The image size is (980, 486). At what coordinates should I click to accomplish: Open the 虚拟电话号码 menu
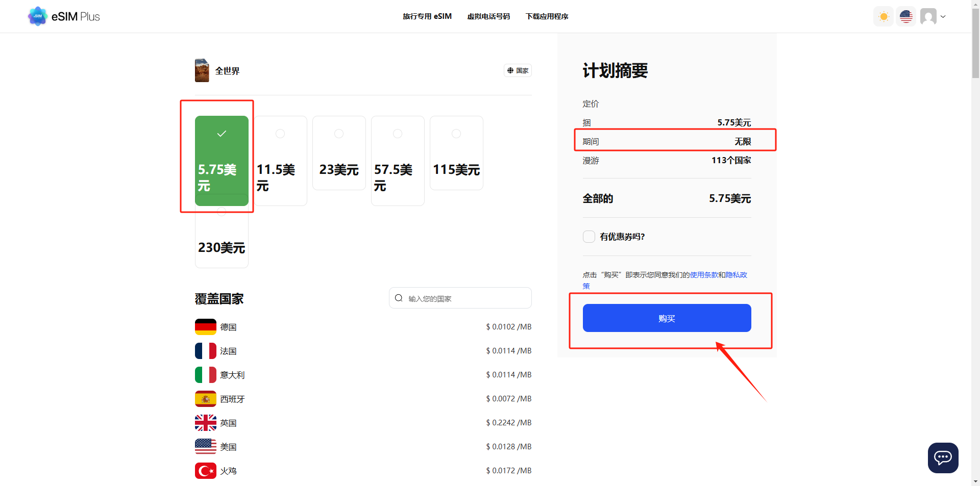coord(488,16)
